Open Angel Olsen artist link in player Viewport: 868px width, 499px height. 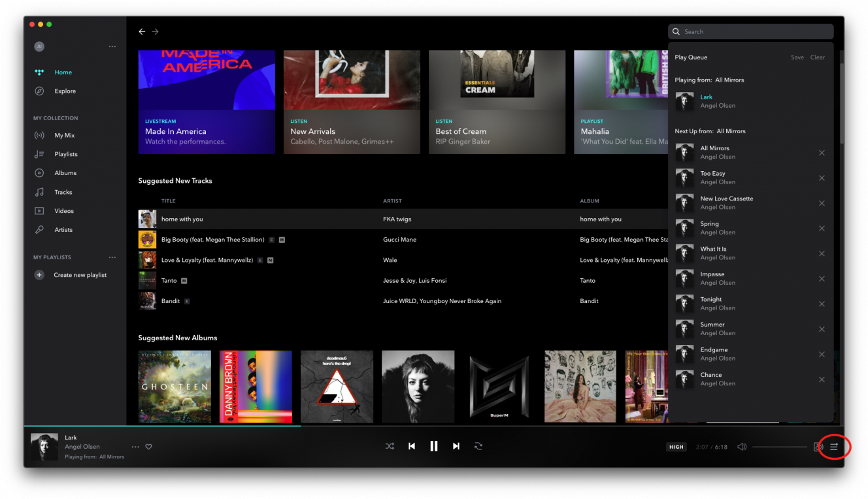tap(82, 447)
